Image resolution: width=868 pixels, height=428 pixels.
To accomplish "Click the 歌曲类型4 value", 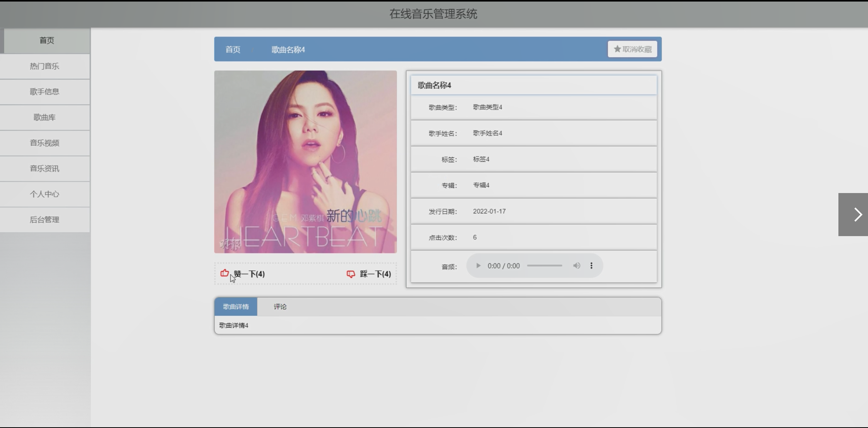I will click(x=488, y=107).
